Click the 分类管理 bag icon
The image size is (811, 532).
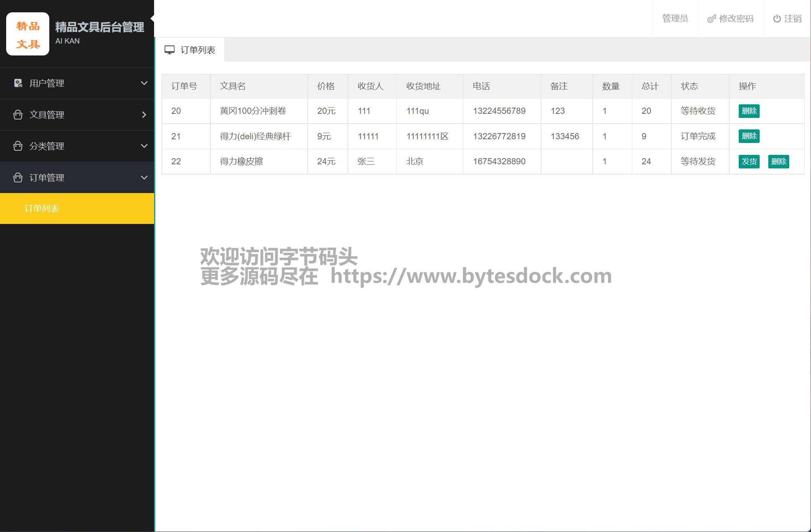(x=18, y=146)
